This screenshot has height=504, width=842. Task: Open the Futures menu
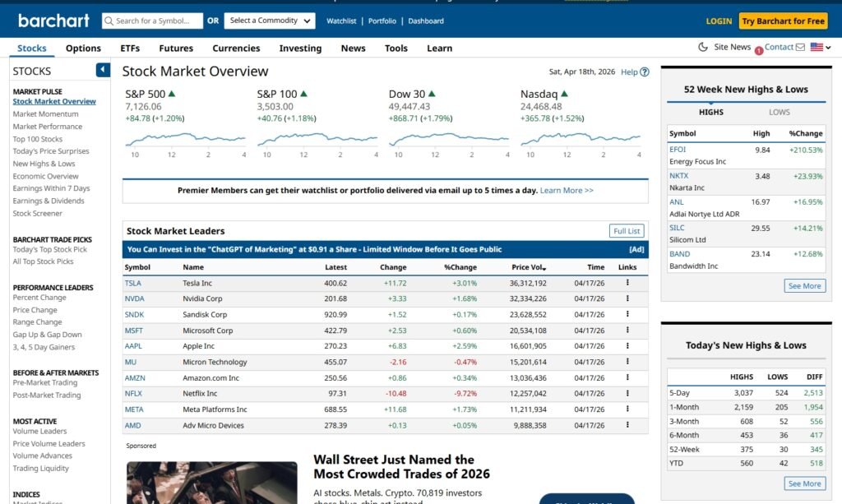176,48
